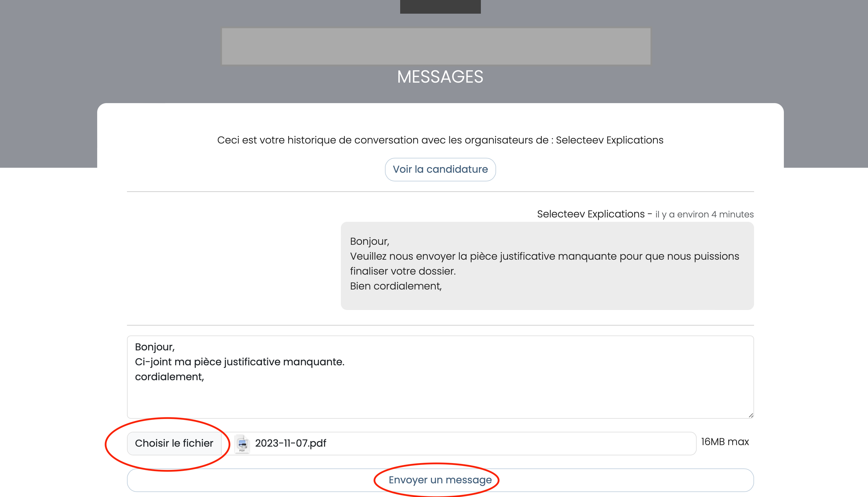Send message with Envoyer un message
The height and width of the screenshot is (497, 868).
click(x=440, y=480)
